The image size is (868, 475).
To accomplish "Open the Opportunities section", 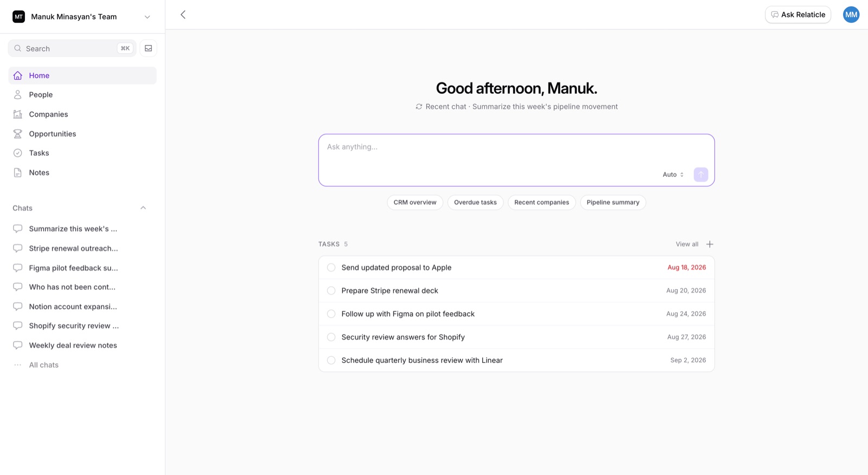I will tap(82, 134).
